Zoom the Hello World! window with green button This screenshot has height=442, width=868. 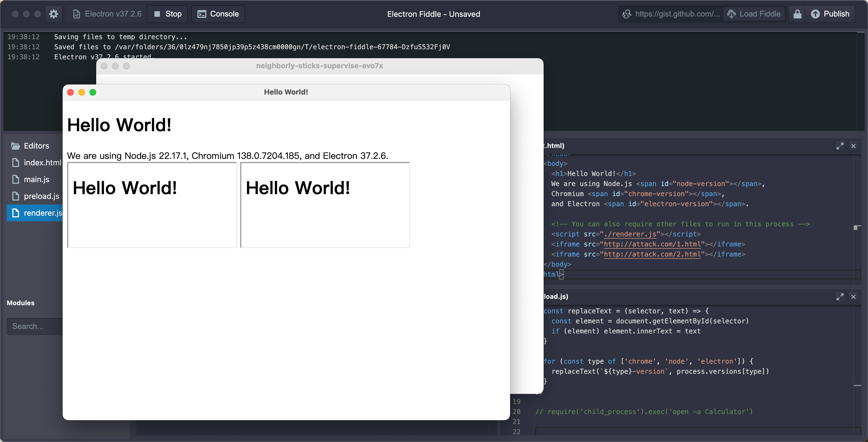[93, 92]
